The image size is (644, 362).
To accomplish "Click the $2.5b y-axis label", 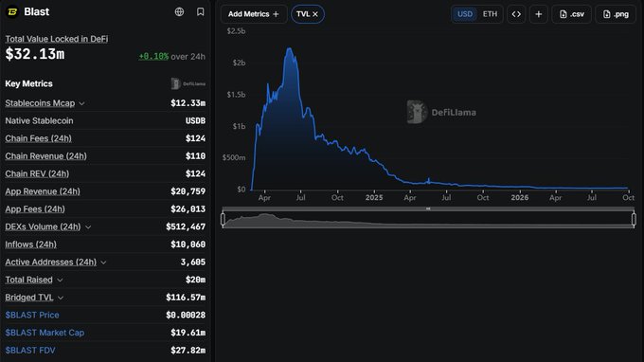I will [236, 31].
